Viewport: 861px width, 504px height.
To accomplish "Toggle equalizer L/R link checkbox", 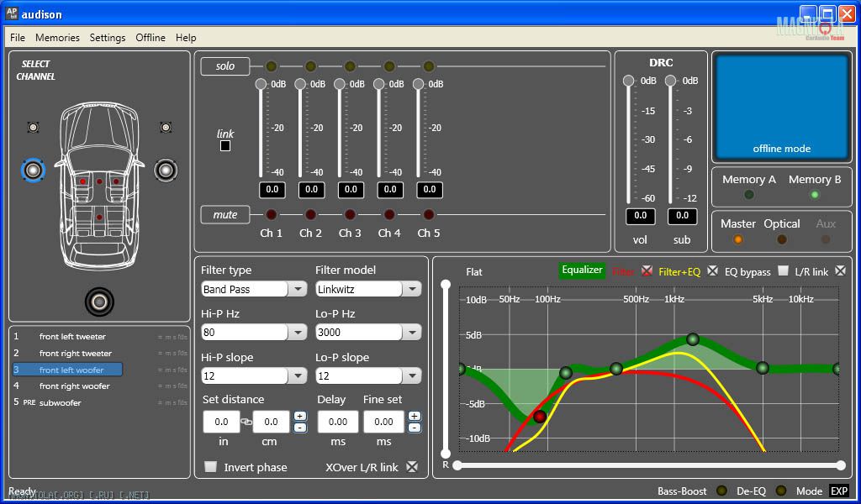I will point(840,270).
